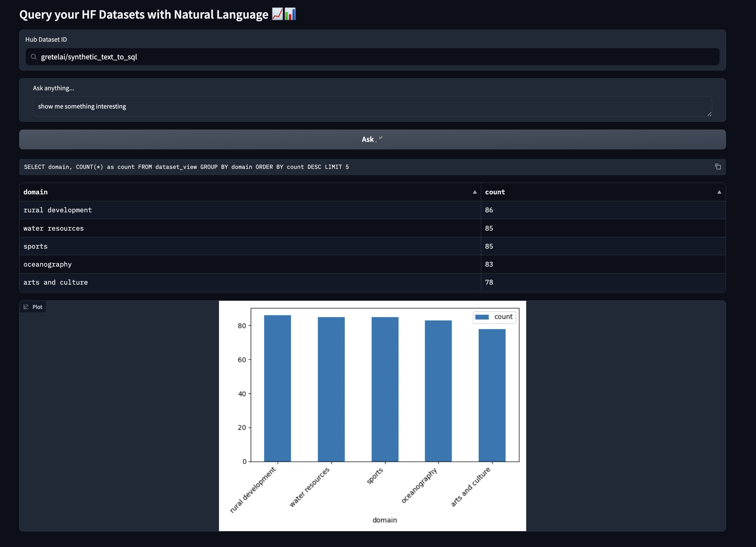Click the count legend swatch in bar chart
756x547 pixels.
coord(481,316)
